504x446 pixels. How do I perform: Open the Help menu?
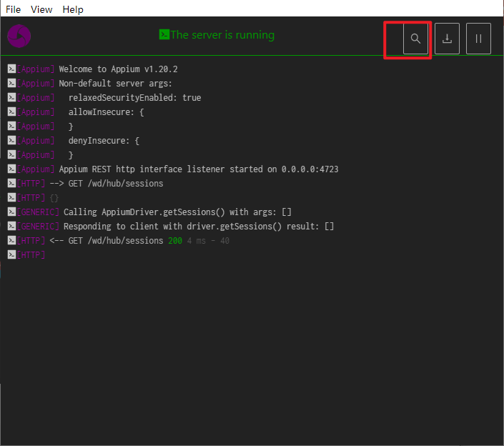[73, 9]
